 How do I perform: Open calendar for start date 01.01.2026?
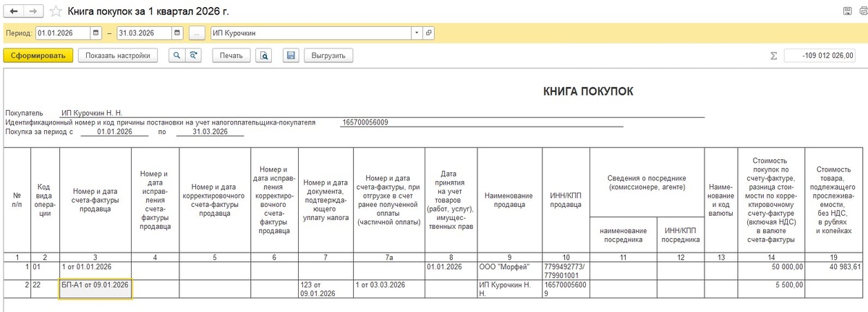(x=96, y=33)
